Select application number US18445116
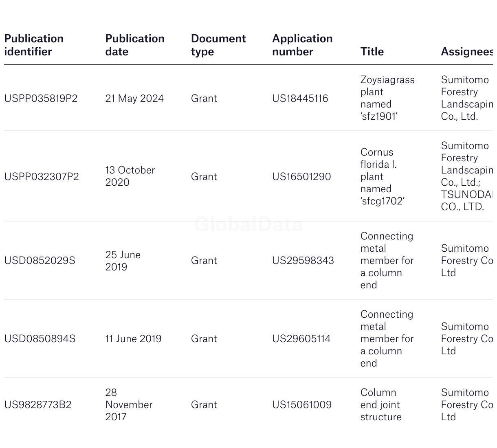Viewport: 497px width, 448px height. 300,99
